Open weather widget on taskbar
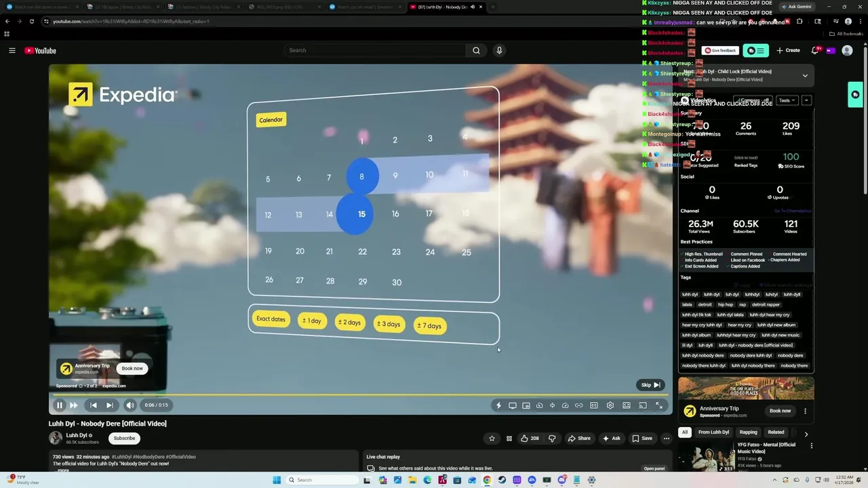 [22, 480]
